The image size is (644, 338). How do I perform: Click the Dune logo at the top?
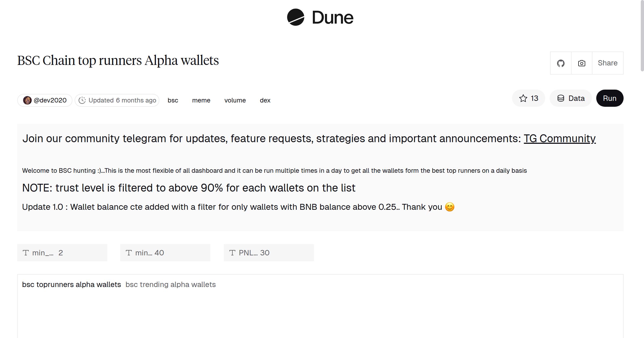(x=321, y=17)
